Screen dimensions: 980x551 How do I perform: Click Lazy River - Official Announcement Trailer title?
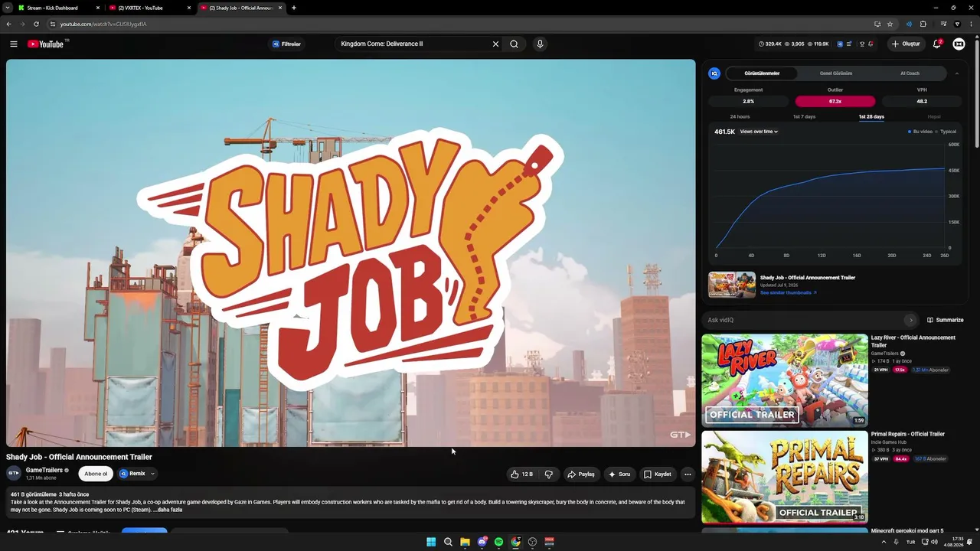913,341
